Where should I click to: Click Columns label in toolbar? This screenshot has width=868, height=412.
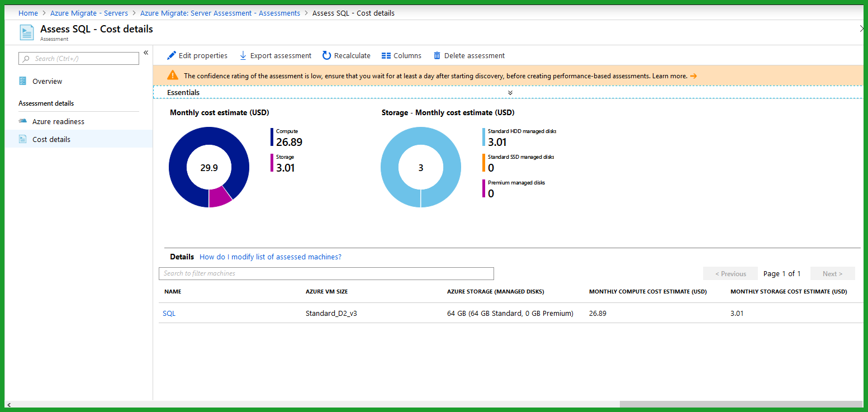[407, 55]
